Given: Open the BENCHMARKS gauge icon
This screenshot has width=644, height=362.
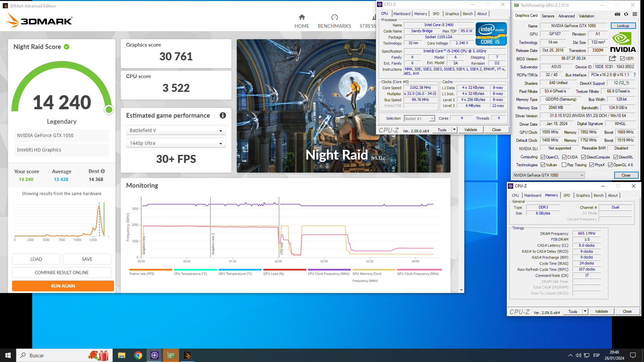Looking at the screenshot, I should point(334,17).
